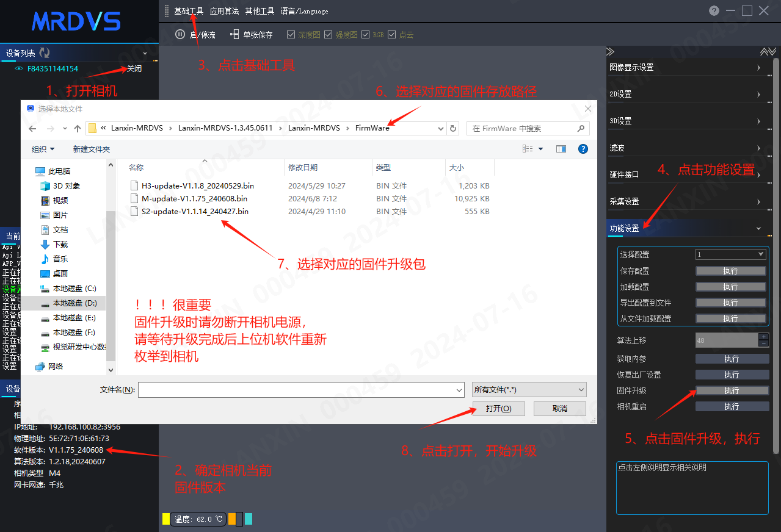Open the 选择配置 dropdown
Image resolution: width=781 pixels, height=532 pixels.
point(731,254)
